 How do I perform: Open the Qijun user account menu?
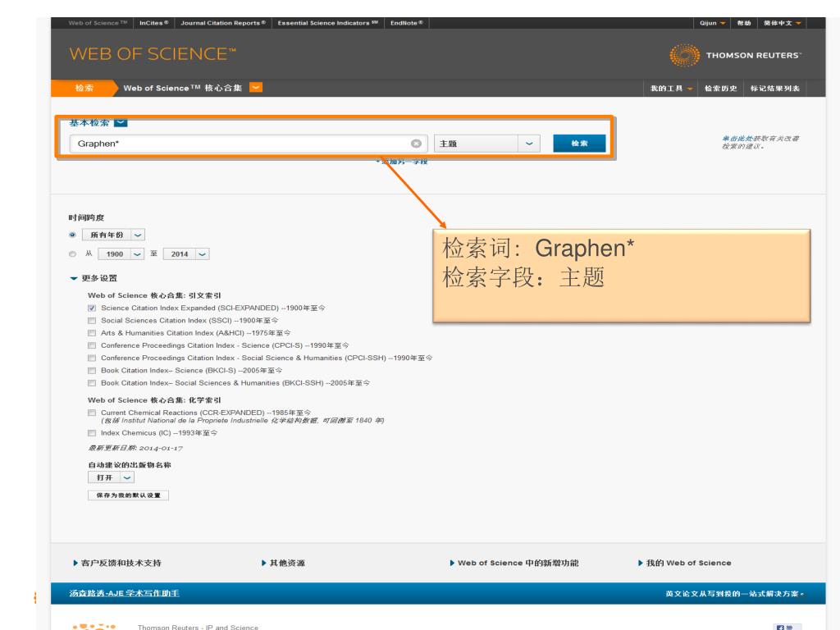point(712,23)
